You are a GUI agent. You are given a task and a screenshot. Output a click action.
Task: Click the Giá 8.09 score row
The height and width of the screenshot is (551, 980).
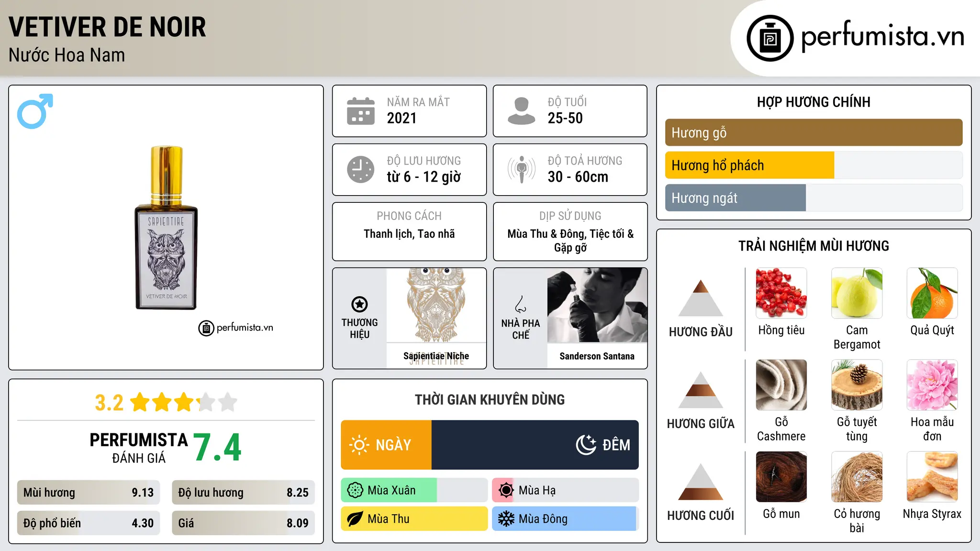pos(243,523)
